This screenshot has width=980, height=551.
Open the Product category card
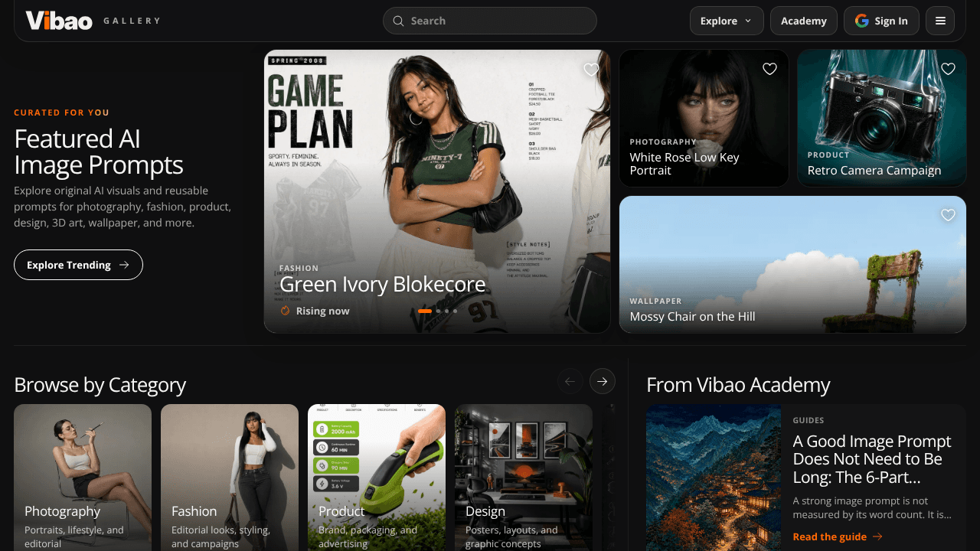(377, 478)
